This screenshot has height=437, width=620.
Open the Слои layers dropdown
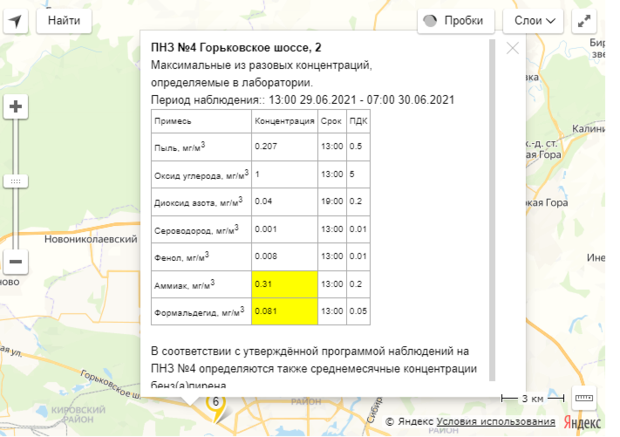coord(536,20)
